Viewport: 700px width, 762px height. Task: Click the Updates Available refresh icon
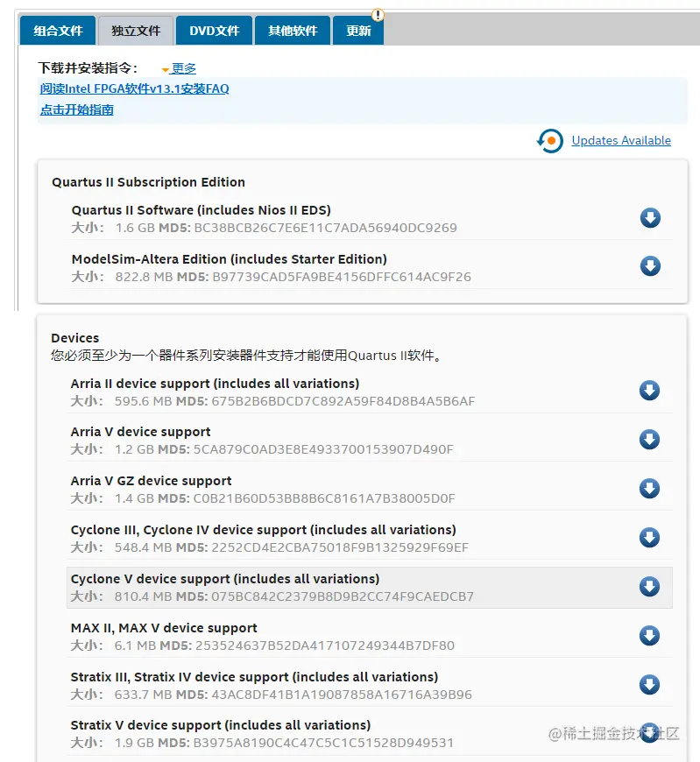(x=550, y=141)
